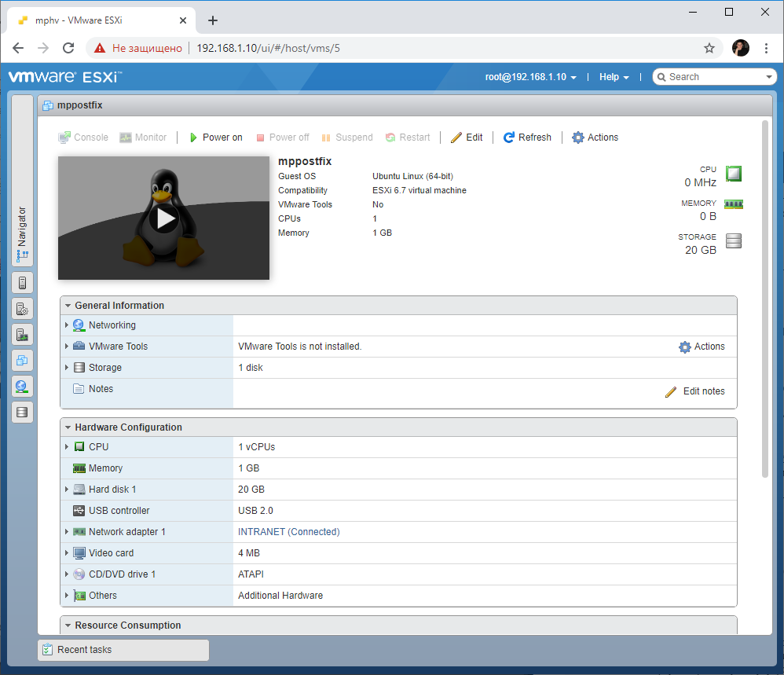The width and height of the screenshot is (784, 675).
Task: Open Storage icon in the left sidebar
Action: coord(22,413)
